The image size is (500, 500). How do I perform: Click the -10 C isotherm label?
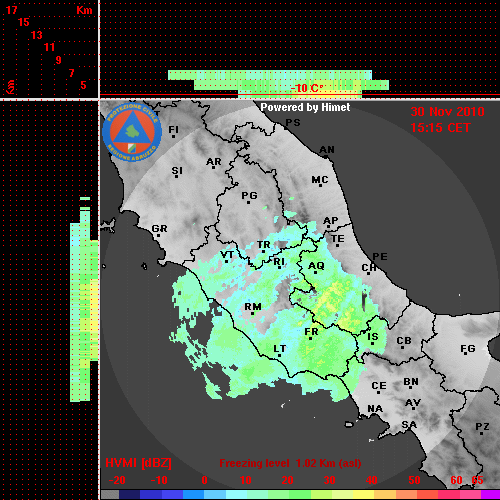tap(306, 88)
